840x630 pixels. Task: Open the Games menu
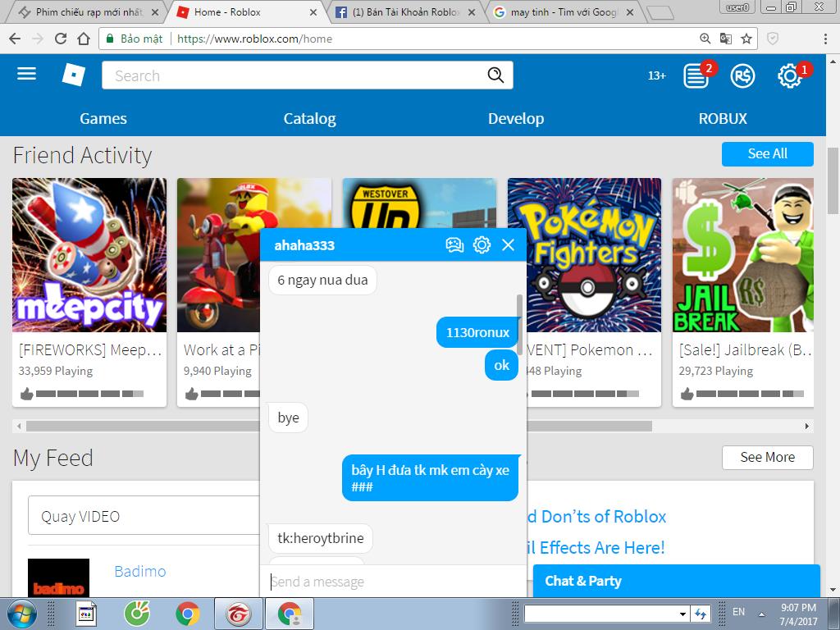point(103,118)
